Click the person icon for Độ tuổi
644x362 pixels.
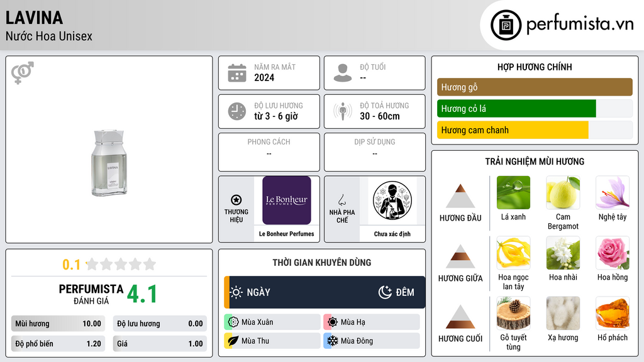(x=343, y=73)
